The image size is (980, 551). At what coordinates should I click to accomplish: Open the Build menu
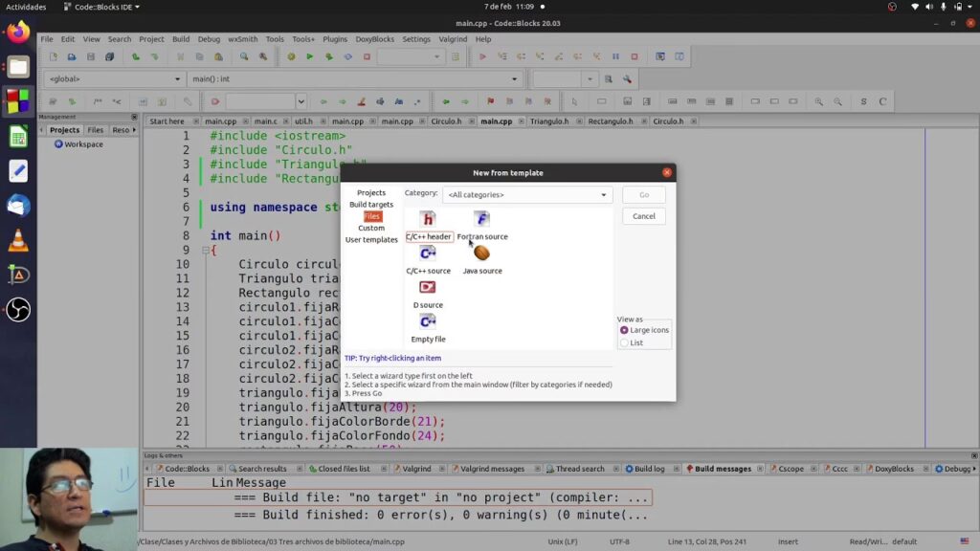pos(180,39)
